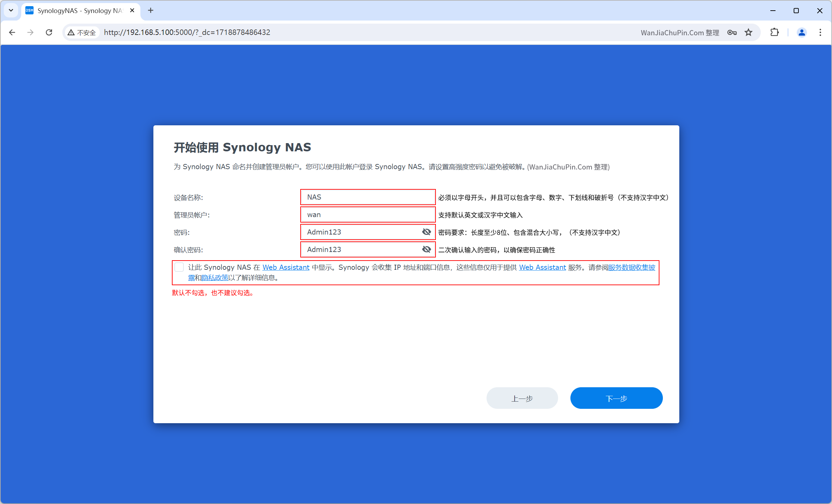Open the second Web Assistant link
Image resolution: width=832 pixels, height=504 pixels.
coord(542,267)
